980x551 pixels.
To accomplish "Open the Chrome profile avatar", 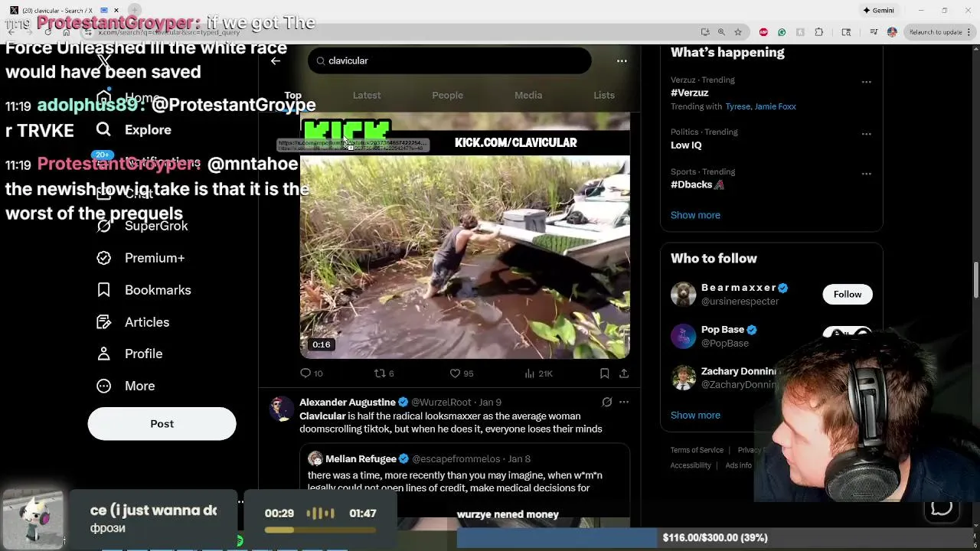I will coord(892,32).
